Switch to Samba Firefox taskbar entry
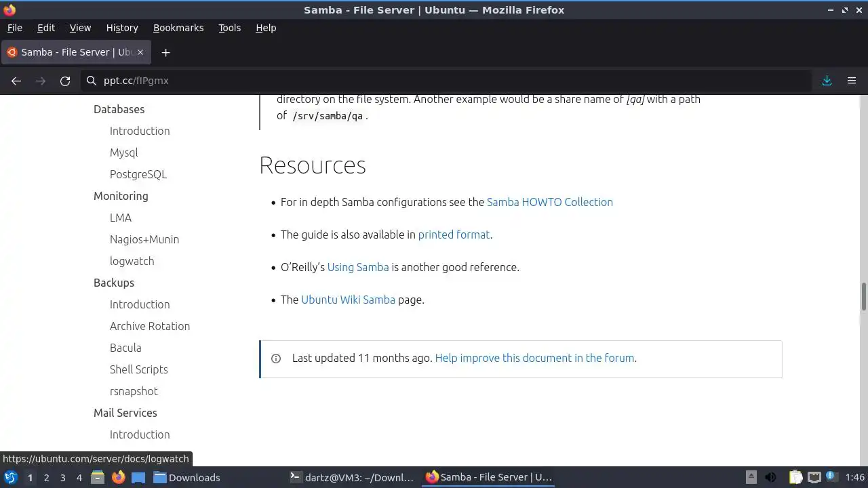 pos(488,477)
